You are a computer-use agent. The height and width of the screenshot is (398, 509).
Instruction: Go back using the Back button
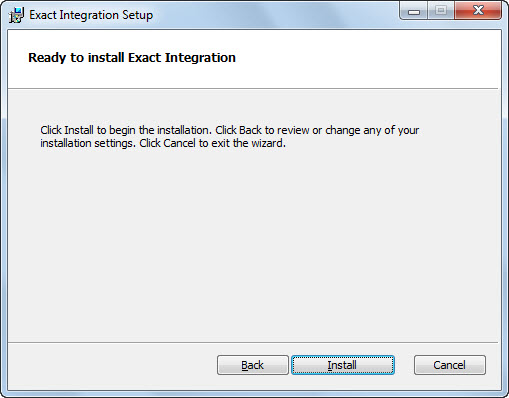(253, 365)
